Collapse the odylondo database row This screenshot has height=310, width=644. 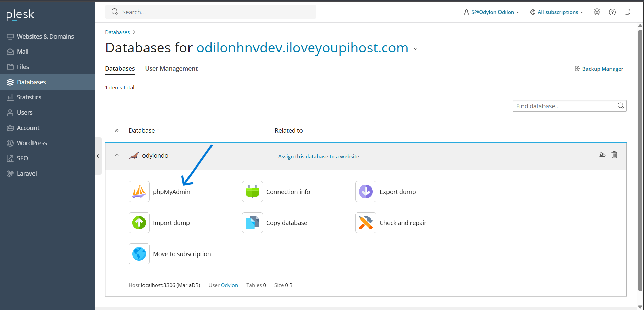click(117, 155)
